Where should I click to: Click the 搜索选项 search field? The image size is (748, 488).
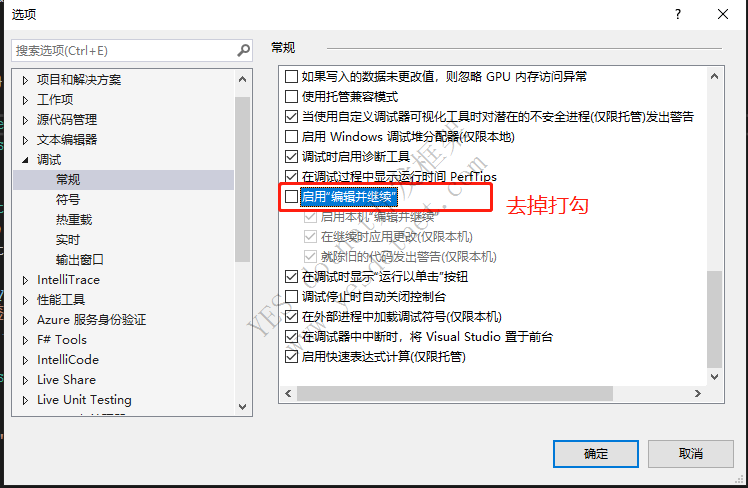[125, 51]
